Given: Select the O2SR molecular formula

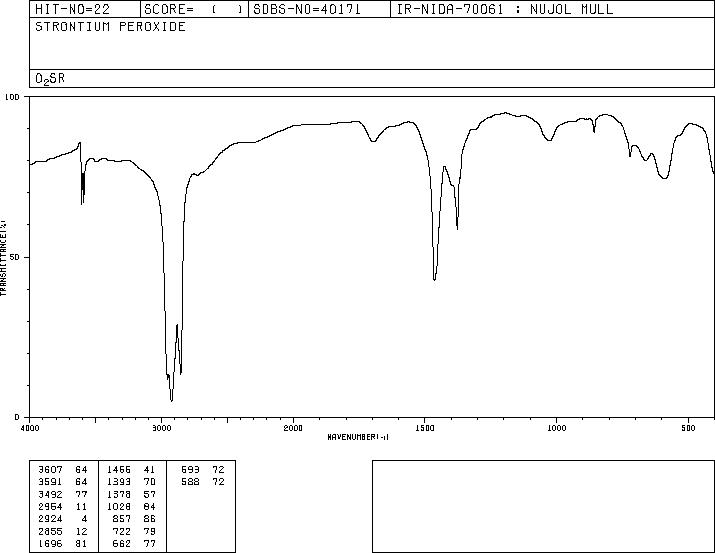Looking at the screenshot, I should tap(50, 79).
